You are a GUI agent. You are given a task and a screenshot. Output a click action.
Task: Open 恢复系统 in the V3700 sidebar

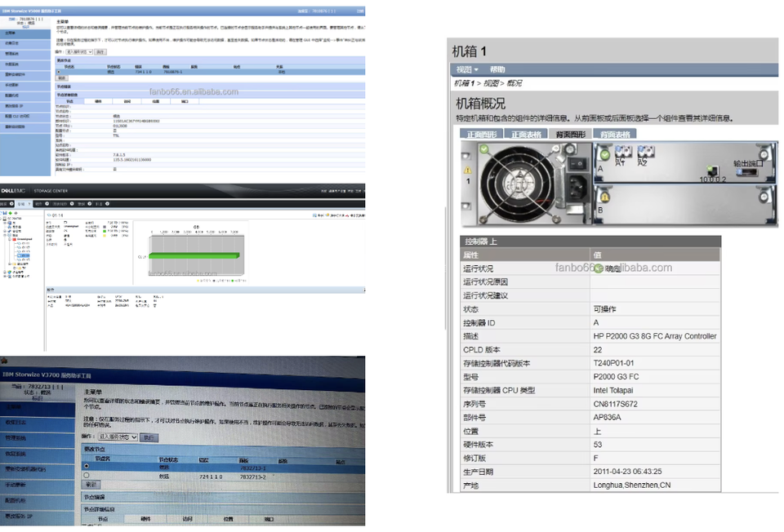pyautogui.click(x=37, y=454)
